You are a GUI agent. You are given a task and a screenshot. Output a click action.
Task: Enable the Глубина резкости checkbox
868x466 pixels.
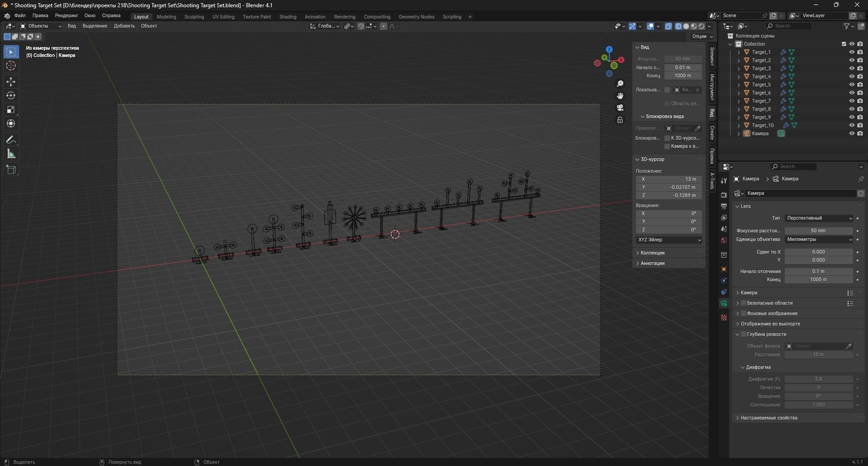pos(744,334)
